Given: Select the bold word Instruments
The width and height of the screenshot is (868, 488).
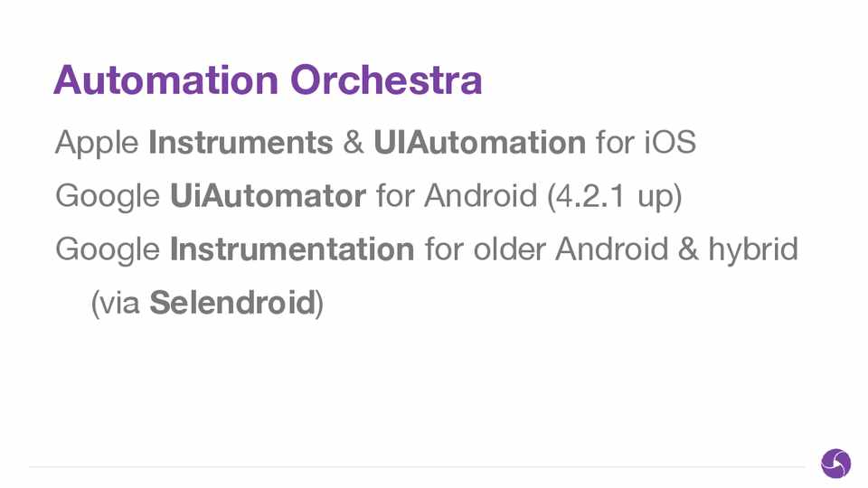Looking at the screenshot, I should [241, 143].
